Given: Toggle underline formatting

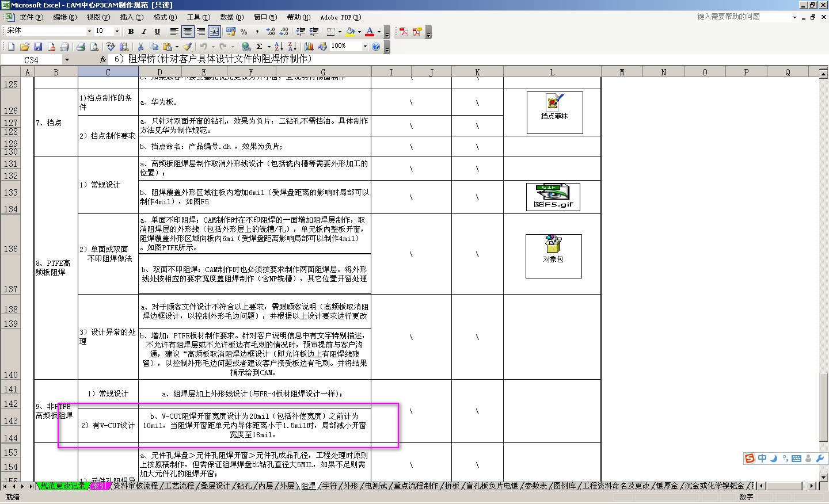Looking at the screenshot, I should tap(157, 32).
